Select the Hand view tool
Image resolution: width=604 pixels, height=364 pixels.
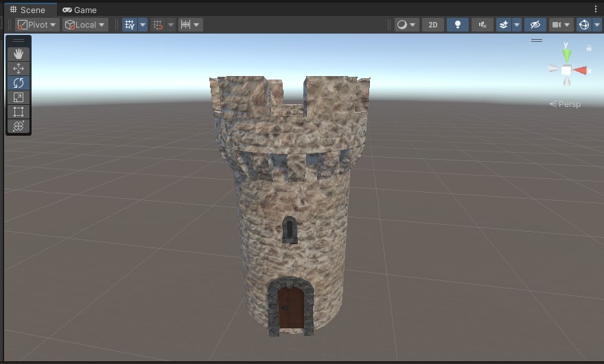pyautogui.click(x=19, y=54)
